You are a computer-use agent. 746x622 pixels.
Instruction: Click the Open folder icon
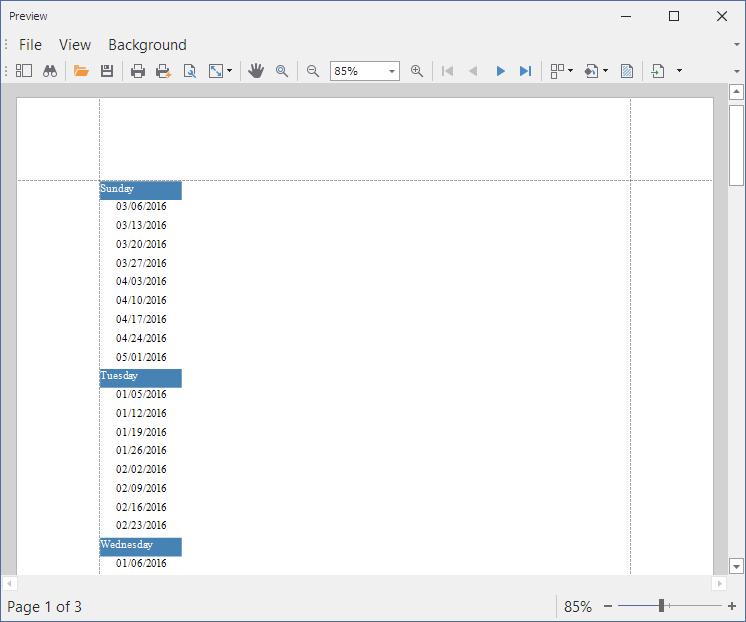(81, 71)
